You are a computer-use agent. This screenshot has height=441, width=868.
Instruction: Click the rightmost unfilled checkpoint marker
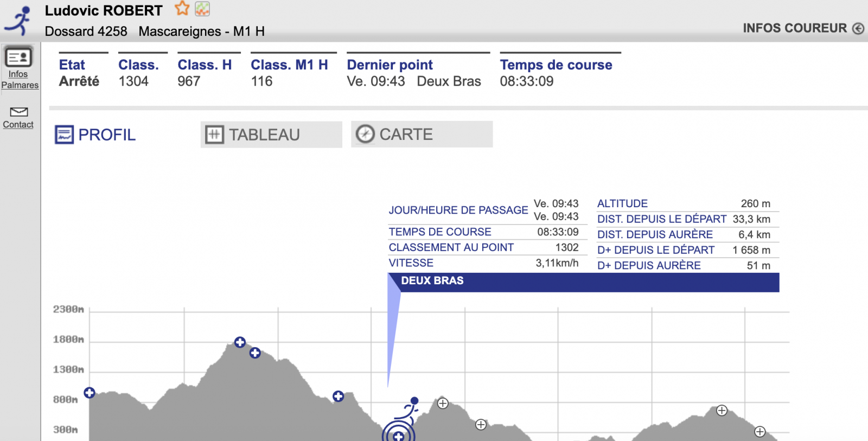760,432
